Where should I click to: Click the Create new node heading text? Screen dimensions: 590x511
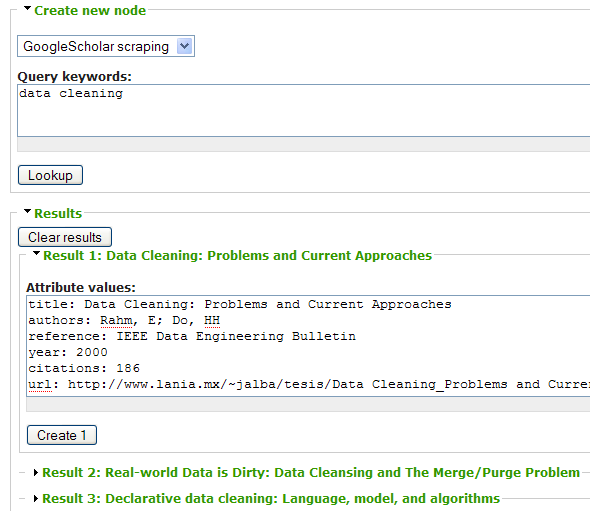click(x=90, y=11)
